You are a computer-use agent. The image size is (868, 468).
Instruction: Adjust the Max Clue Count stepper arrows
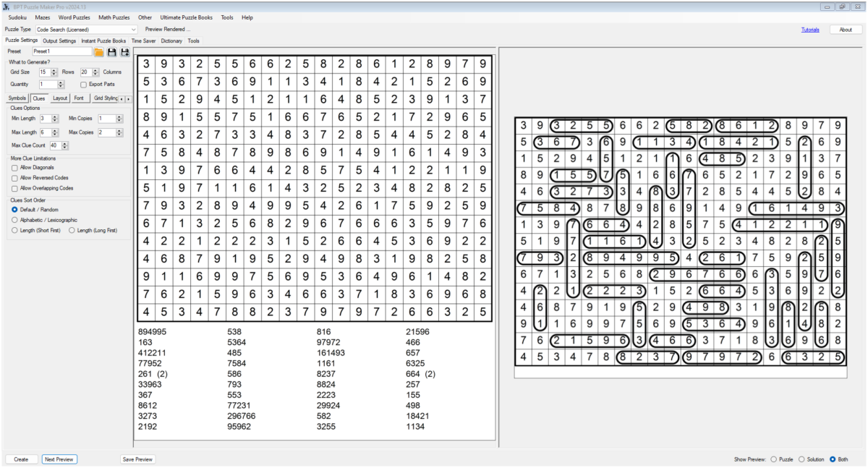point(64,145)
